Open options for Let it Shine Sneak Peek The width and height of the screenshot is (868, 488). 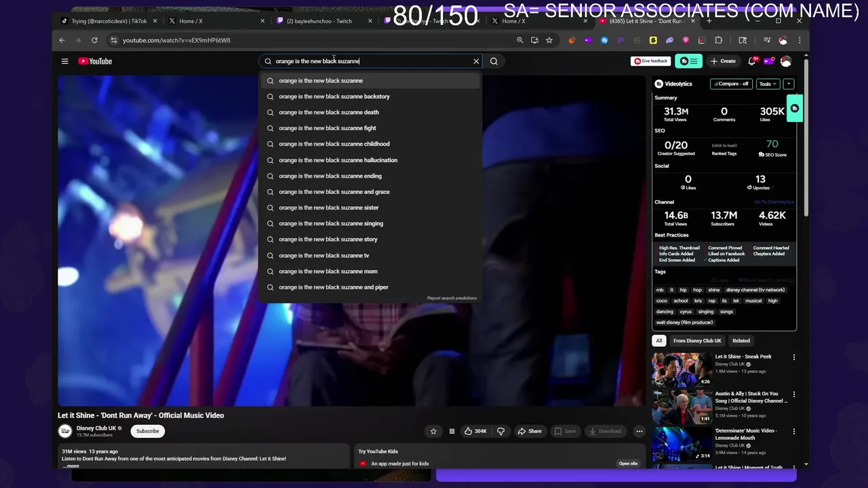coord(793,357)
